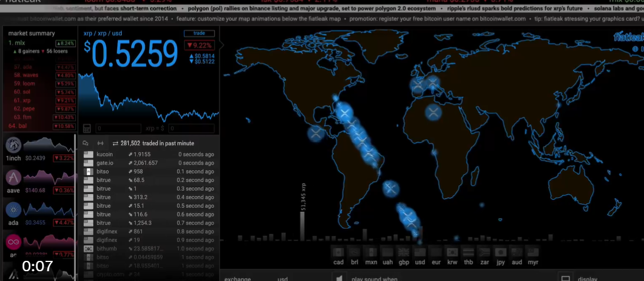Click the thb currency flag

(x=468, y=252)
